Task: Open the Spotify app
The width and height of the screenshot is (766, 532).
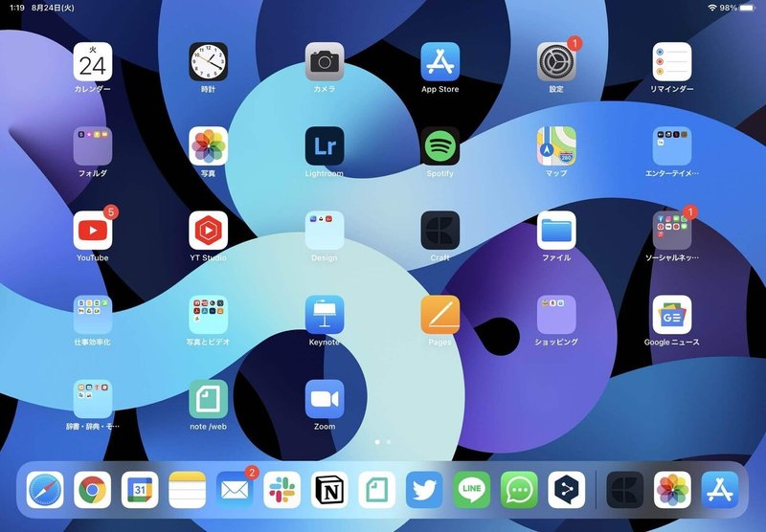Action: [440, 146]
